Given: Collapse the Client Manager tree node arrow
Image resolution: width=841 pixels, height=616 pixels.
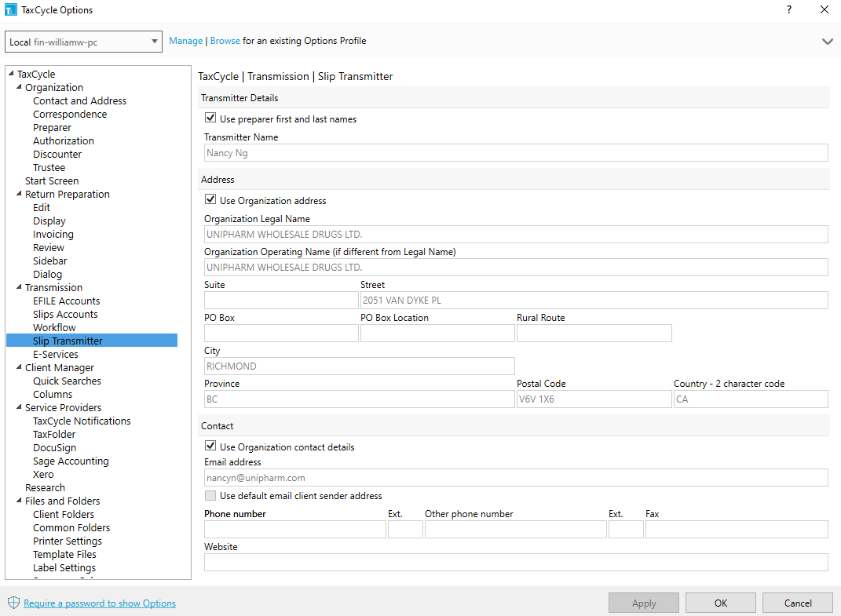Looking at the screenshot, I should [20, 366].
